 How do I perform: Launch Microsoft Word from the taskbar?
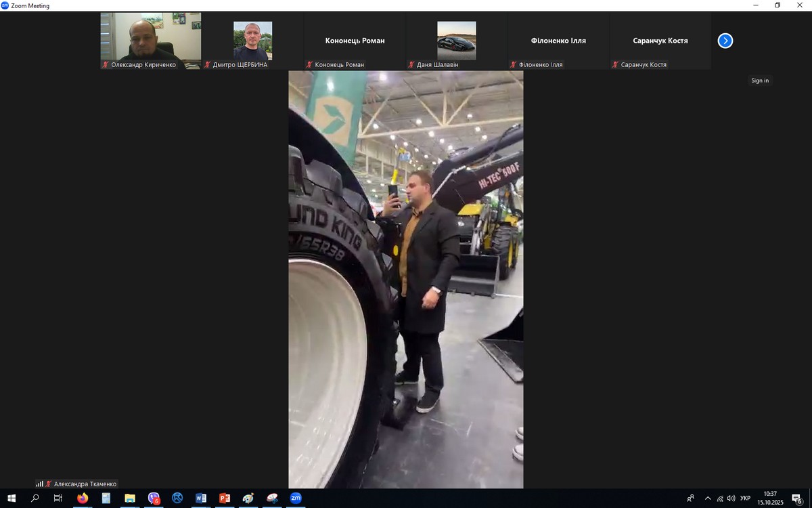[201, 499]
